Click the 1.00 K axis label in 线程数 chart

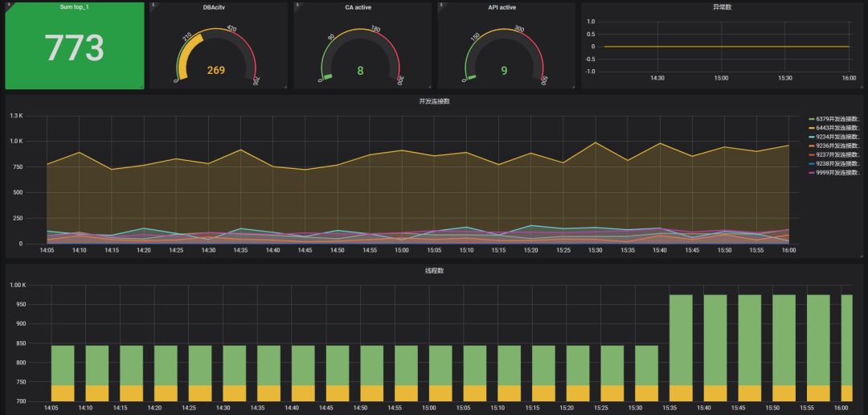pyautogui.click(x=19, y=286)
